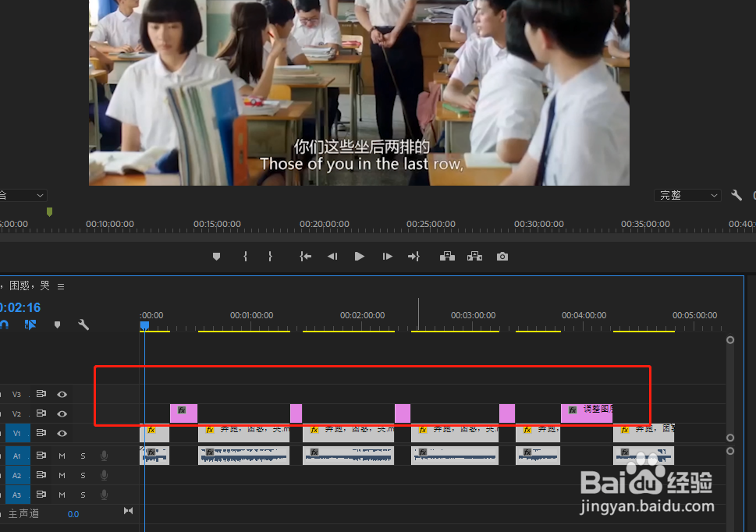Solo track A1
Image resolution: width=756 pixels, height=532 pixels.
(x=83, y=456)
